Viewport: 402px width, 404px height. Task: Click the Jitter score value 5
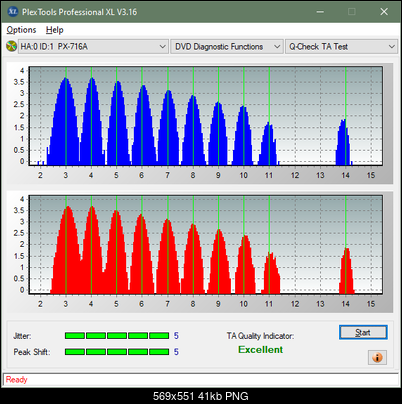pyautogui.click(x=176, y=336)
